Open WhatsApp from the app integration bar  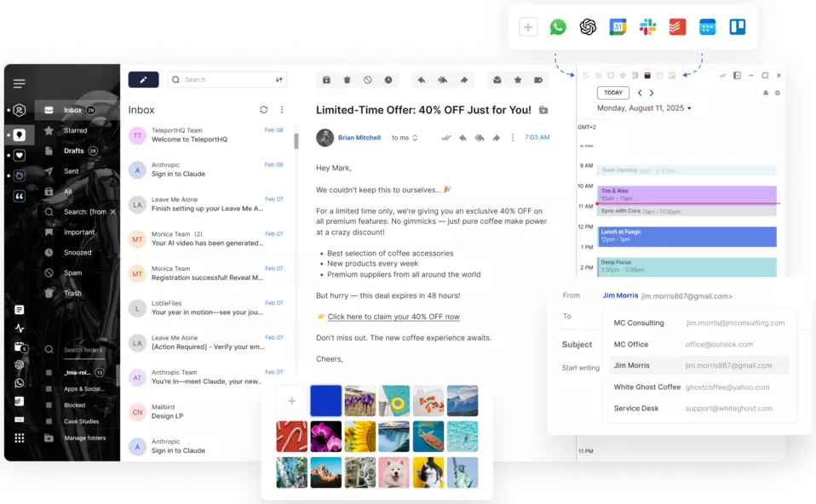(x=558, y=27)
